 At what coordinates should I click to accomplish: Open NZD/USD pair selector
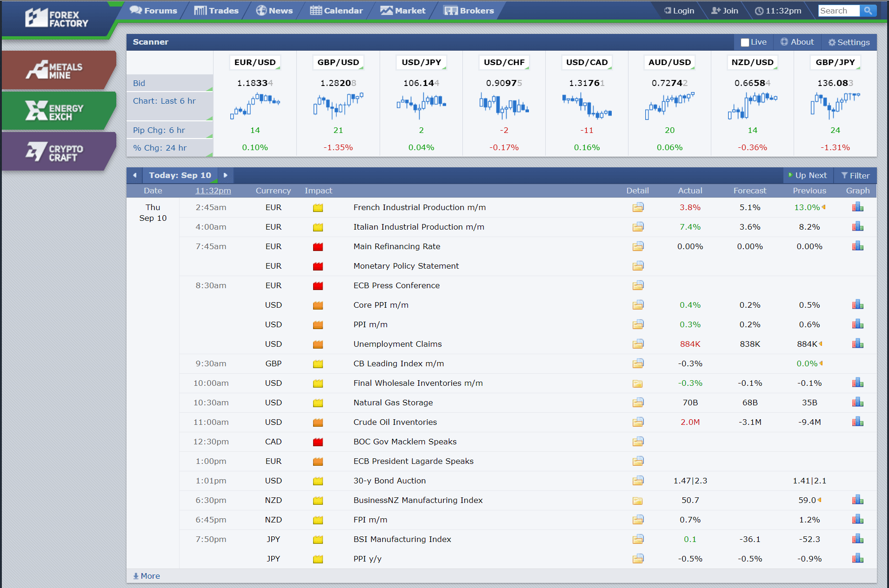point(752,62)
